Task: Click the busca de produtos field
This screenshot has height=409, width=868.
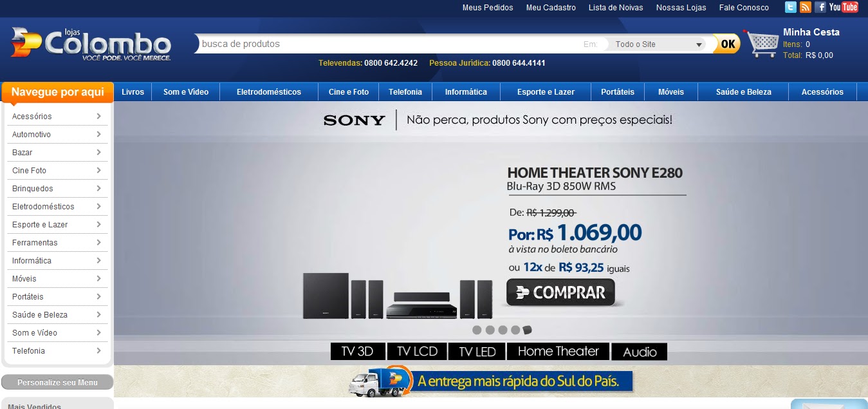Action: pyautogui.click(x=389, y=44)
